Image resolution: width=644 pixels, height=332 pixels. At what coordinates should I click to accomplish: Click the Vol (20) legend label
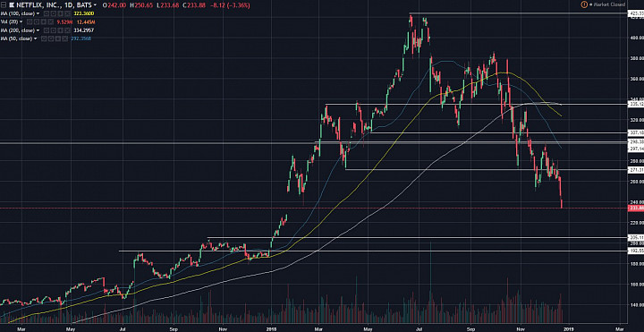9,21
